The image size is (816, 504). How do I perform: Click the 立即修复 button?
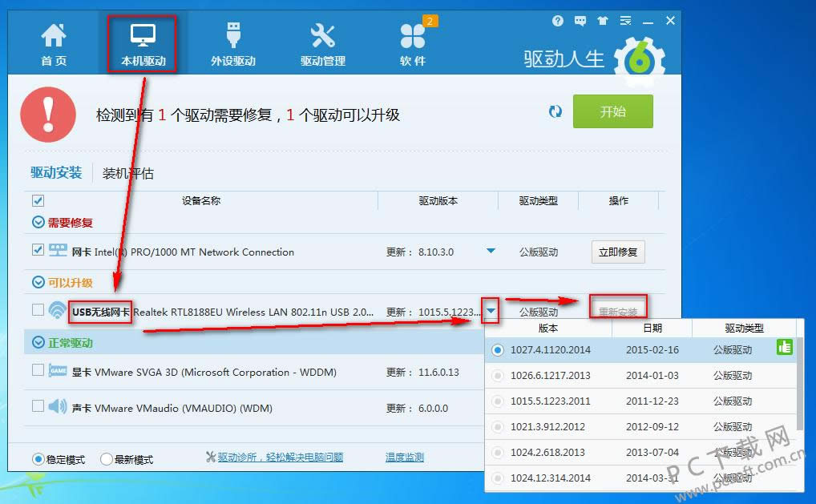[618, 252]
